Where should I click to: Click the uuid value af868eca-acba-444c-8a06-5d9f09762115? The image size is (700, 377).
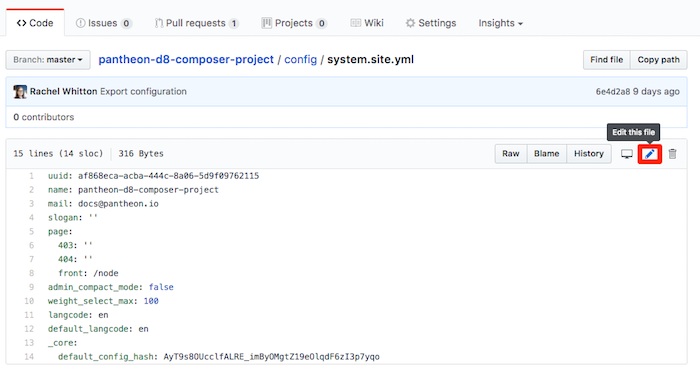coord(168,176)
